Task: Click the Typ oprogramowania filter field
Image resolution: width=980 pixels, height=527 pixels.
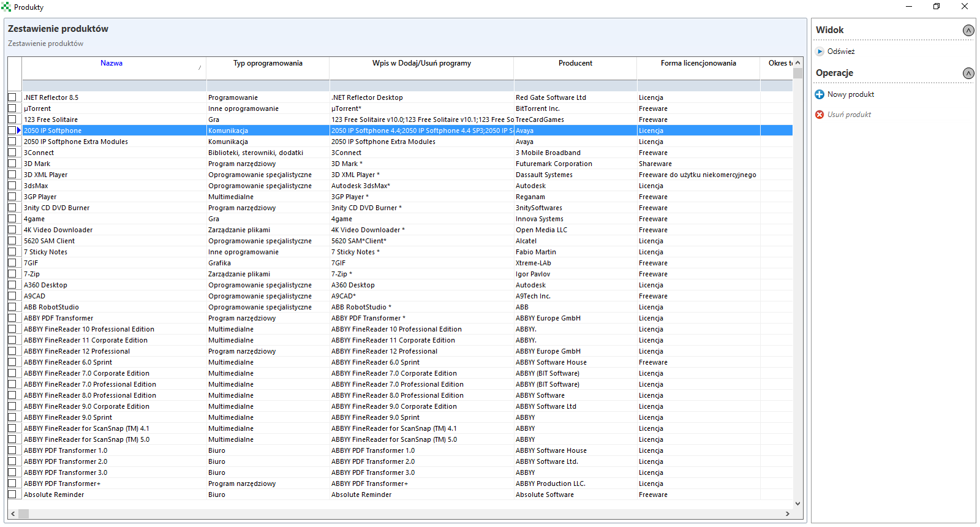Action: pyautogui.click(x=268, y=86)
